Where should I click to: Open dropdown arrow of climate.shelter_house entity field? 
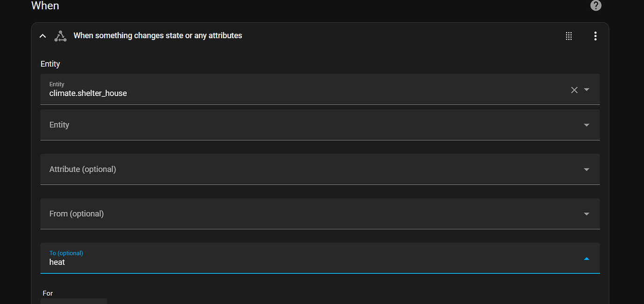click(587, 90)
